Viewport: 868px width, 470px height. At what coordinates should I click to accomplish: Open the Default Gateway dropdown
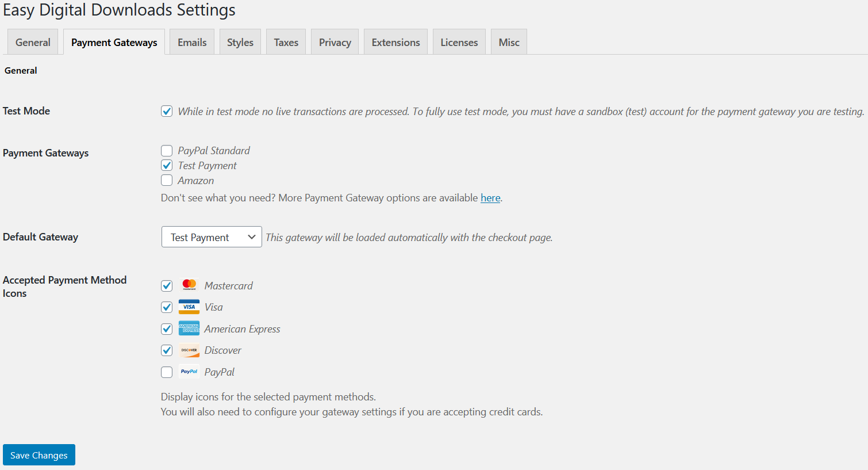coord(212,237)
